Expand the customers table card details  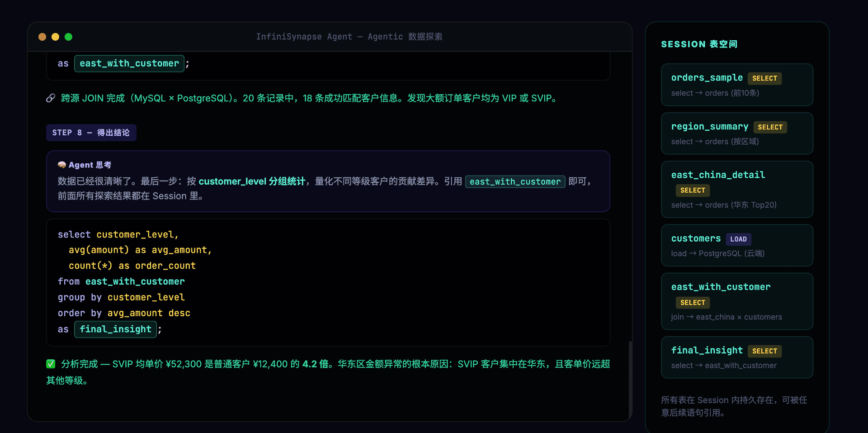736,246
